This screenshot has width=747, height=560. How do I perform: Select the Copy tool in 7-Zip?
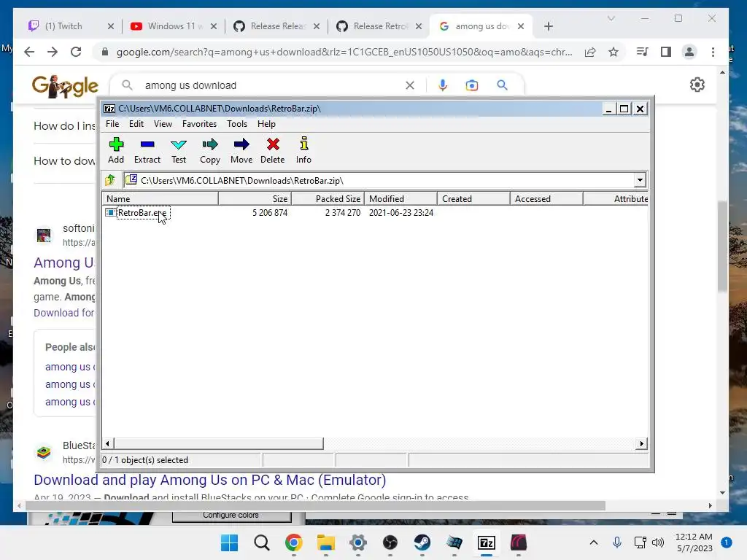click(x=210, y=150)
